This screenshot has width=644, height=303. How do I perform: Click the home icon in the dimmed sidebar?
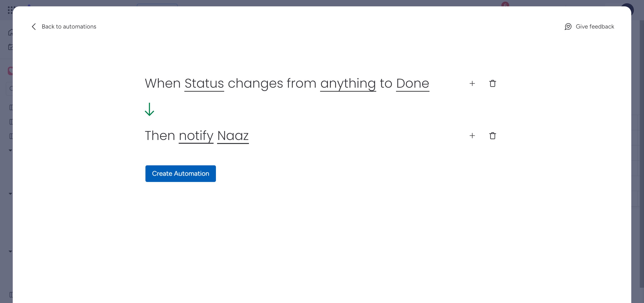pyautogui.click(x=11, y=32)
